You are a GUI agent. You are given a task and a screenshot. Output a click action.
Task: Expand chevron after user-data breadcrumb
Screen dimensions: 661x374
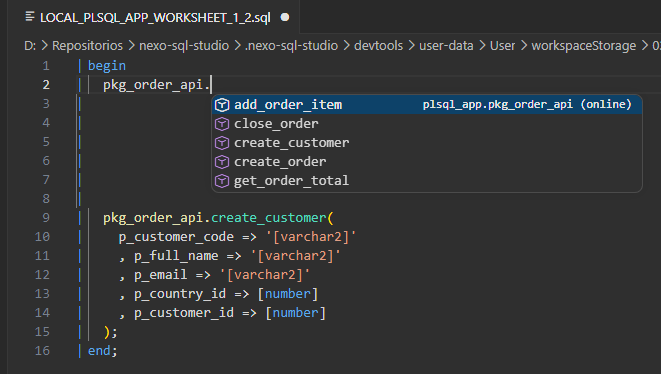tap(482, 46)
